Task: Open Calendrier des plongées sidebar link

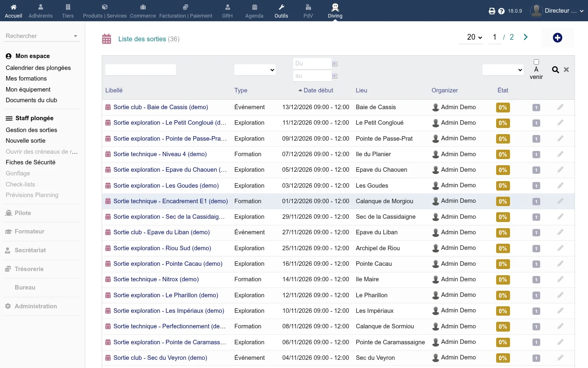Action: [38, 68]
